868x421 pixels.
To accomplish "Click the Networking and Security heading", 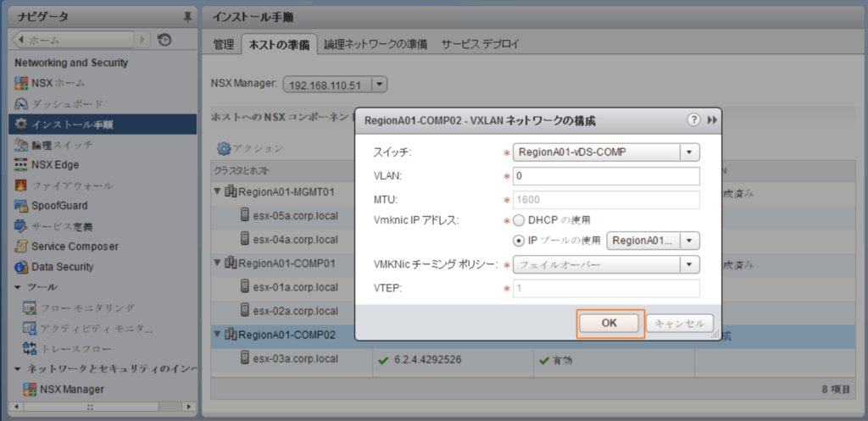I will [x=71, y=63].
